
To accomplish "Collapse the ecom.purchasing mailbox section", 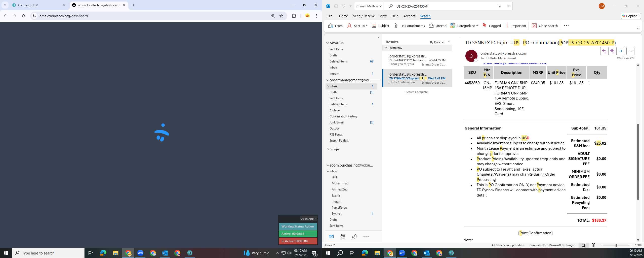I will [x=328, y=166].
